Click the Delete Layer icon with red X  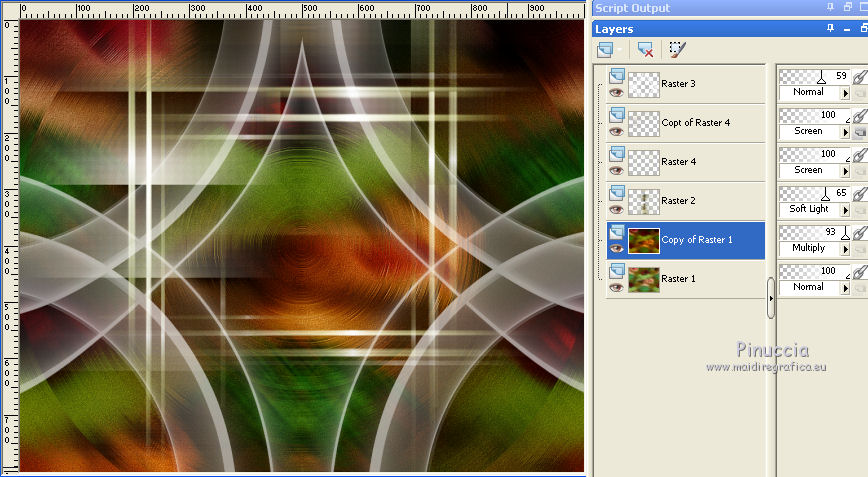(645, 50)
